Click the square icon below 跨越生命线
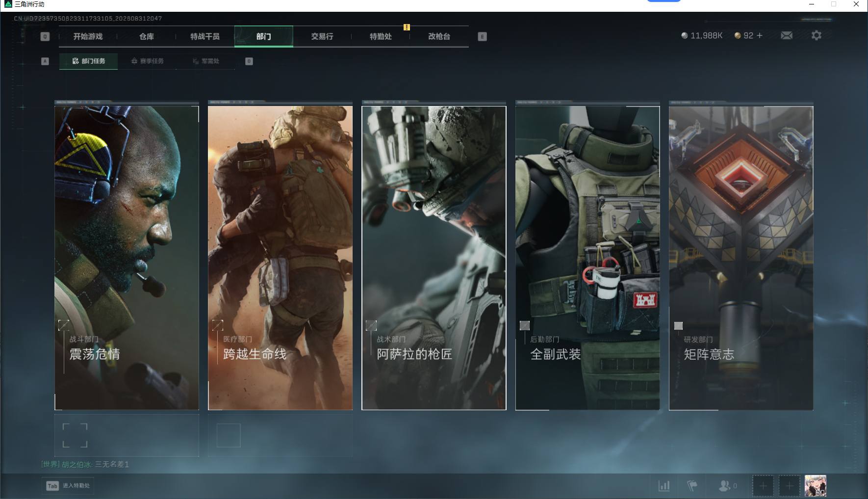This screenshot has height=499, width=868. (x=229, y=435)
